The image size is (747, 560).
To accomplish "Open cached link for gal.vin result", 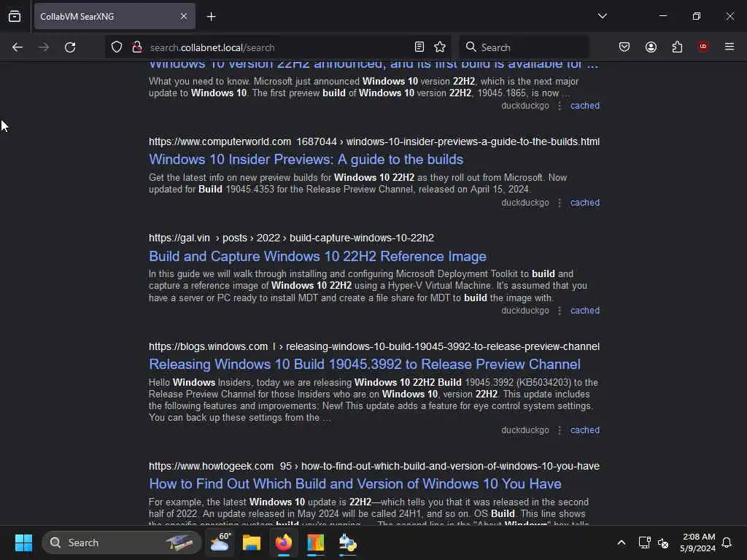I will coord(585,311).
